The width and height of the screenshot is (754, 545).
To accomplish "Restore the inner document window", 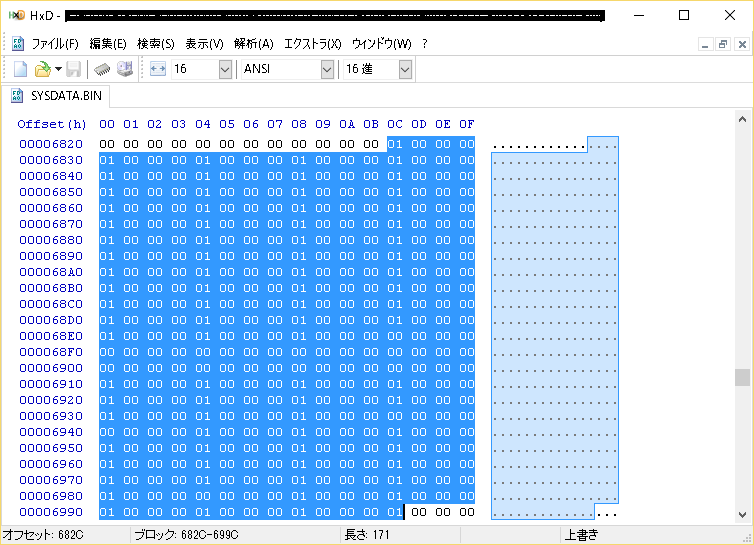I will (x=722, y=44).
